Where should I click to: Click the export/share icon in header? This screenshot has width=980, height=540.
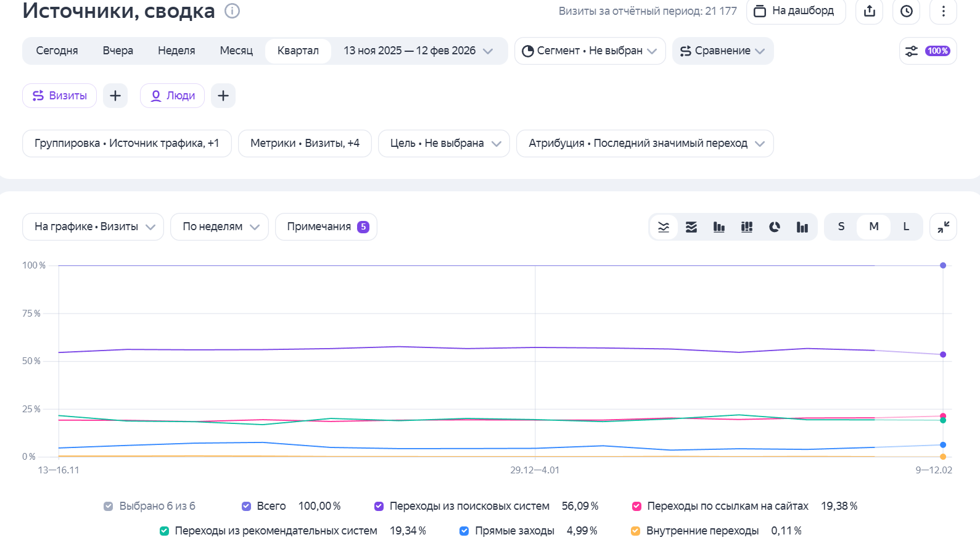tap(870, 11)
